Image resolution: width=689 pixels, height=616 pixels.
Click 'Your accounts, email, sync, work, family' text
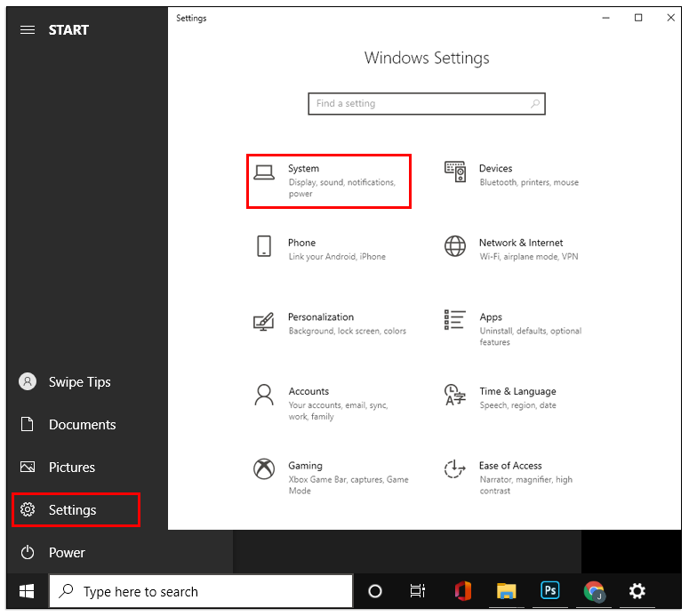[338, 411]
